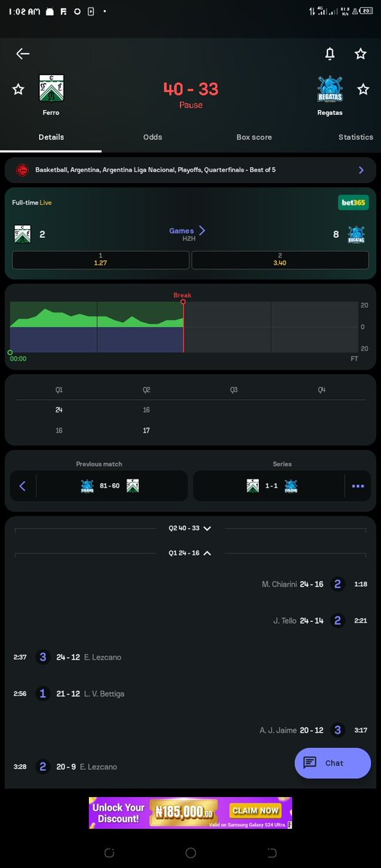The image size is (381, 868).
Task: Tap the Q2 column header
Action: tap(147, 390)
